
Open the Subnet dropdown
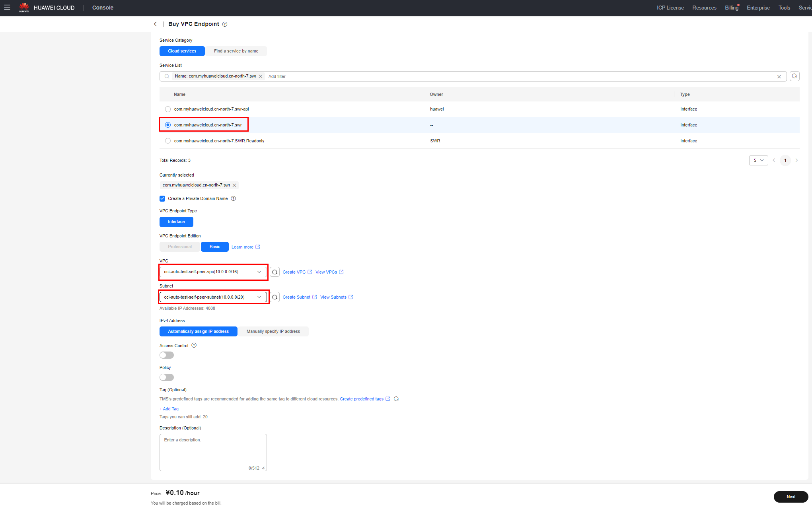coord(213,297)
